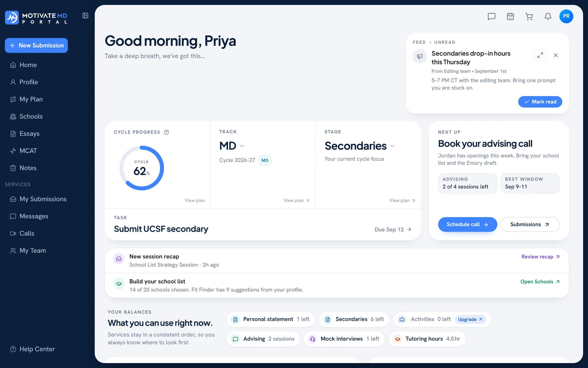Viewport: 588px width, 368px height.
Task: Click the Tutoring hours cap icon
Action: click(397, 339)
